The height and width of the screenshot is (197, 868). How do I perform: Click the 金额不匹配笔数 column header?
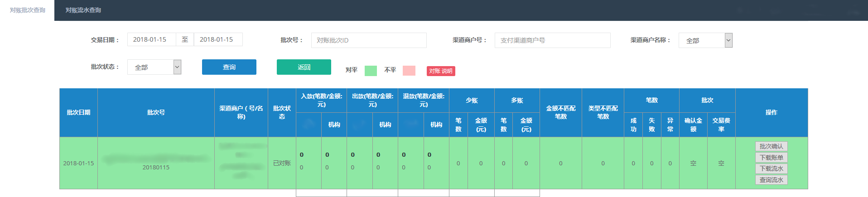(x=561, y=112)
